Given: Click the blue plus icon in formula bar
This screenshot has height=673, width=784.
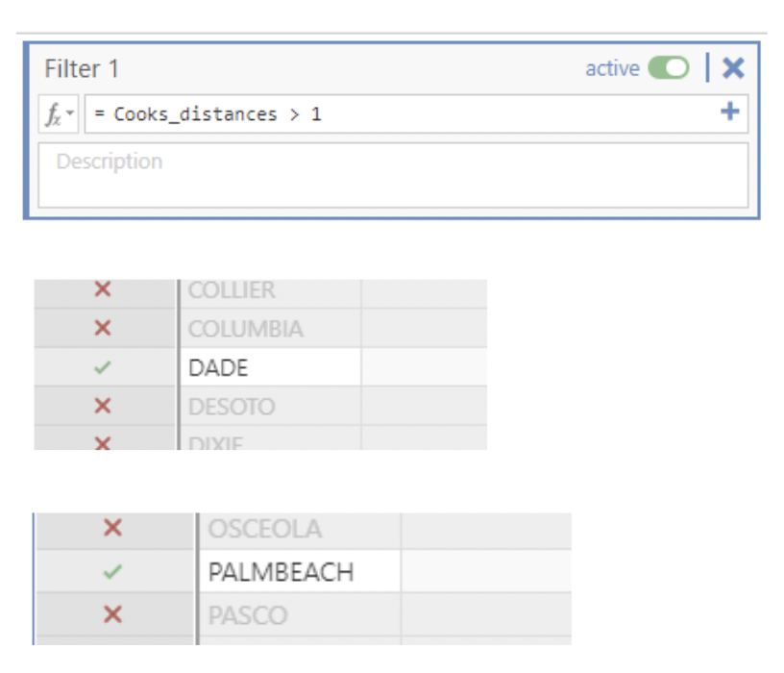Looking at the screenshot, I should pyautogui.click(x=730, y=112).
